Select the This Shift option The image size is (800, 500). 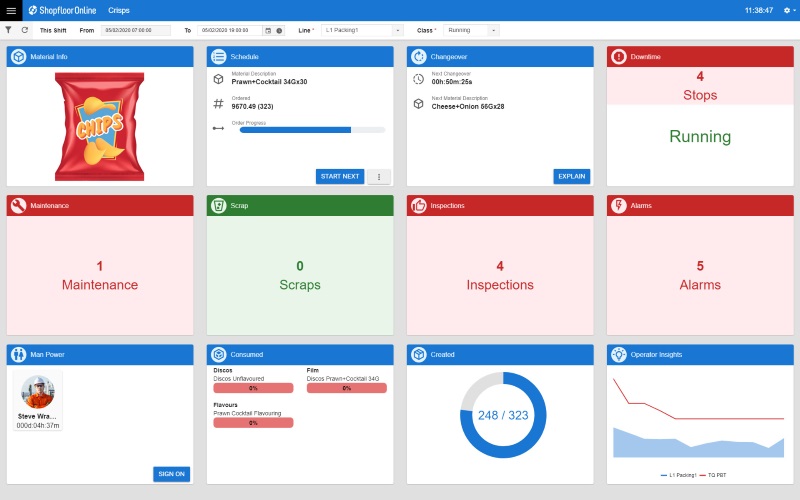pyautogui.click(x=53, y=31)
